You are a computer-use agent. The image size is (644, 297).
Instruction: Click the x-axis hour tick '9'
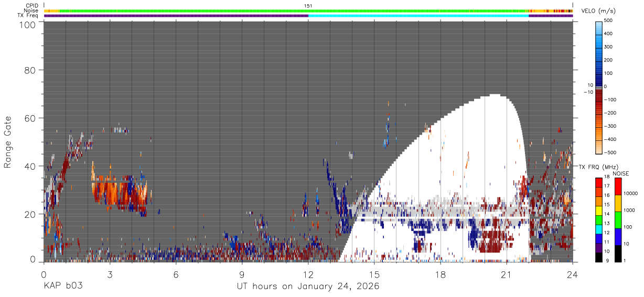point(242,274)
